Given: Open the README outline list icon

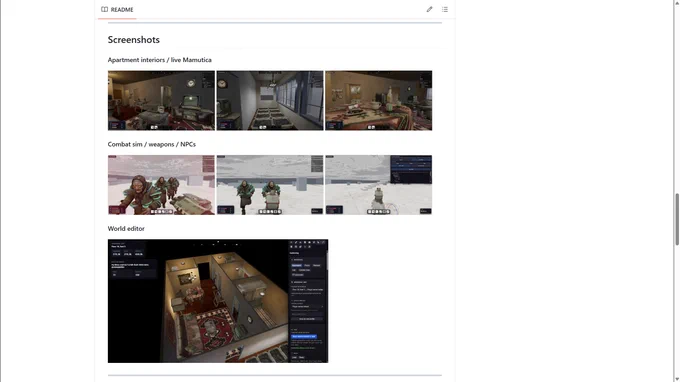Looking at the screenshot, I should point(445,9).
